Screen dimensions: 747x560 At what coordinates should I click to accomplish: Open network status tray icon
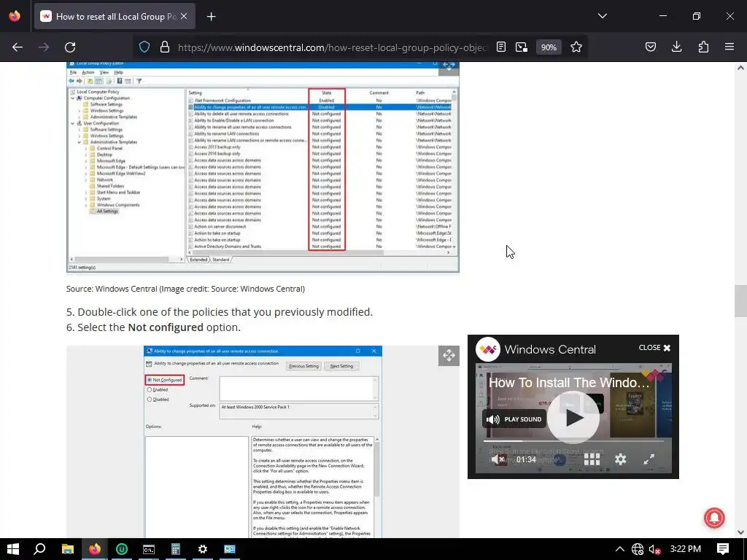[638, 549]
